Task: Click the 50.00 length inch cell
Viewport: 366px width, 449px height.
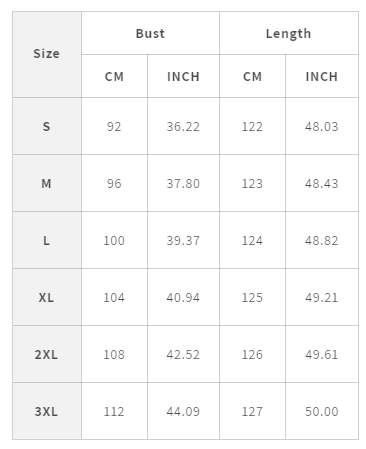Action: pyautogui.click(x=322, y=411)
